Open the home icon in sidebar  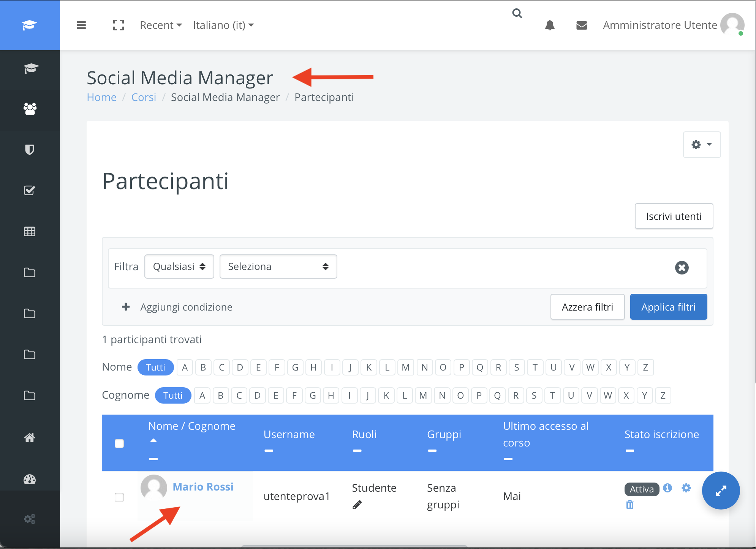pyautogui.click(x=30, y=438)
